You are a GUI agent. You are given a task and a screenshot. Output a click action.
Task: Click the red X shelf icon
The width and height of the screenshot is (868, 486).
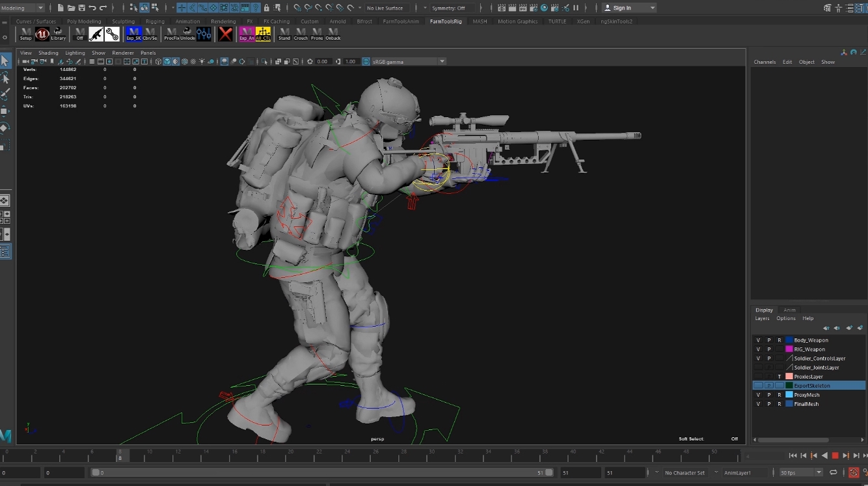(x=225, y=34)
